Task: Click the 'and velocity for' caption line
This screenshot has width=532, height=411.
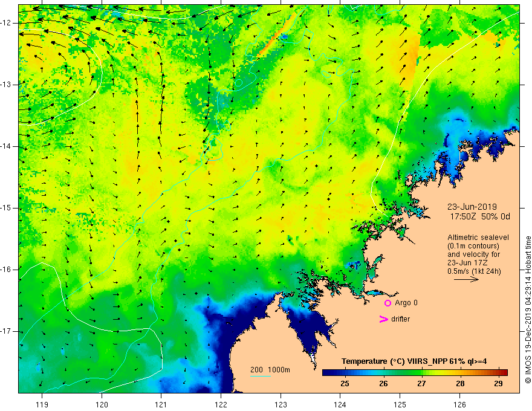Action: point(473,254)
